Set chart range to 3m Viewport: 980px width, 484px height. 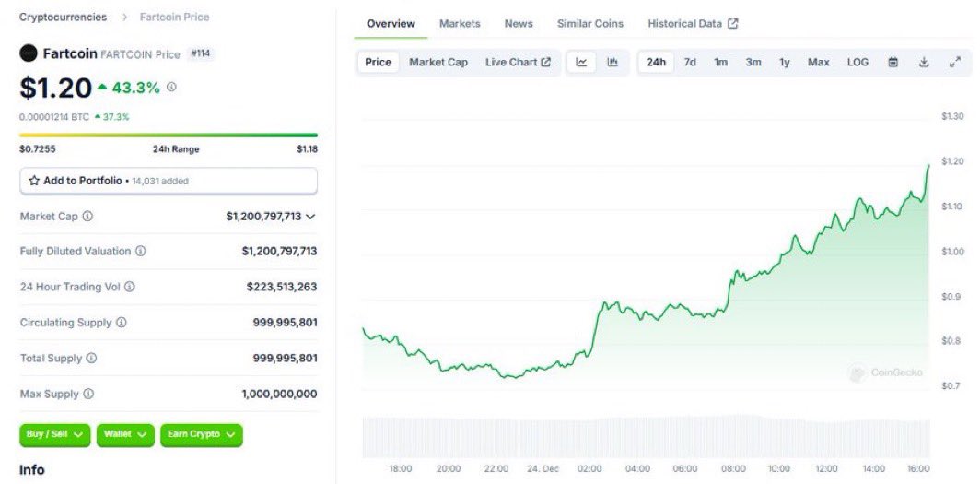click(x=753, y=62)
